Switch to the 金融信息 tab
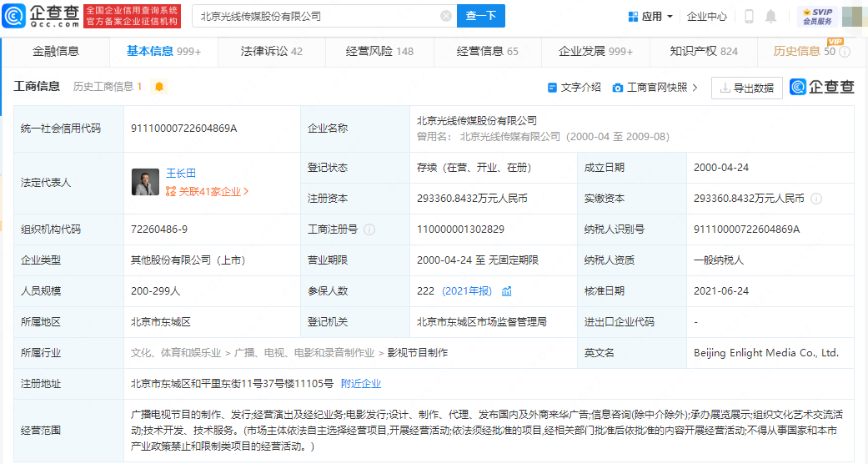Image resolution: width=868 pixels, height=464 pixels. coord(56,52)
